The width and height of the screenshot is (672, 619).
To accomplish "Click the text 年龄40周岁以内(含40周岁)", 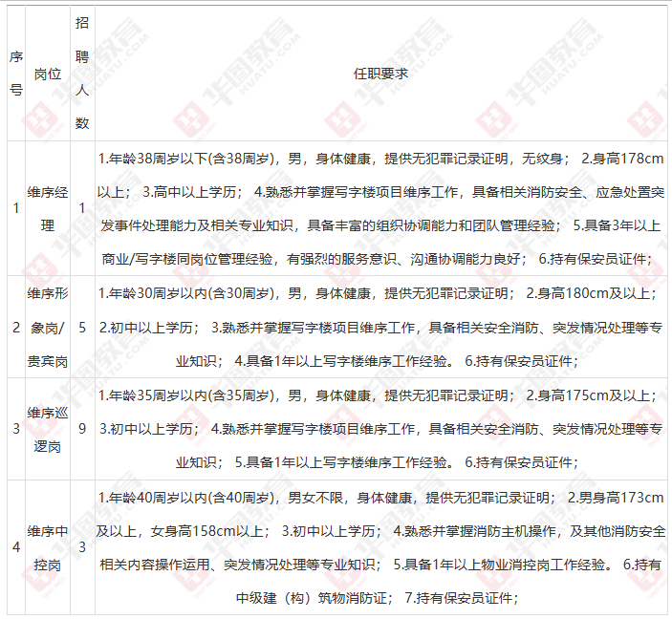I will (x=191, y=498).
